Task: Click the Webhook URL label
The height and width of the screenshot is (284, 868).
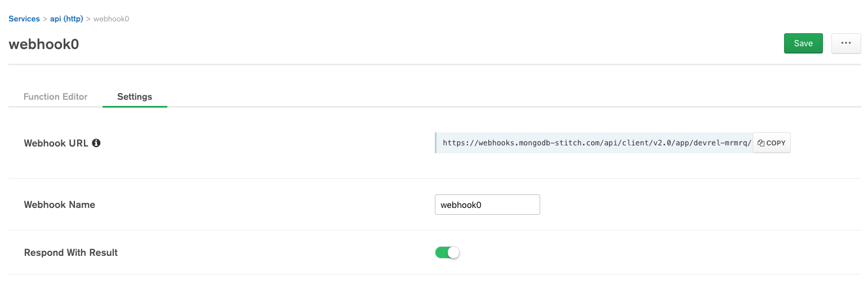Action: click(56, 143)
